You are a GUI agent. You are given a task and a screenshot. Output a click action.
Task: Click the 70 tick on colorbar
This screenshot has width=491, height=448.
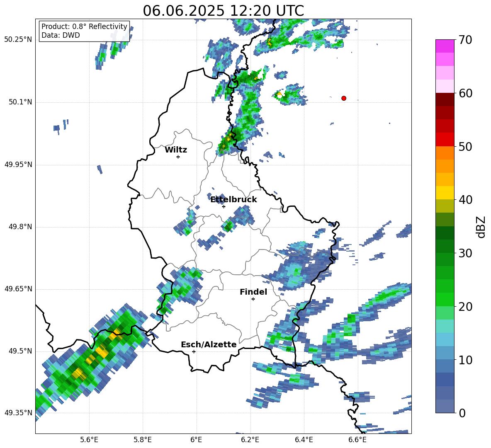tap(465, 40)
